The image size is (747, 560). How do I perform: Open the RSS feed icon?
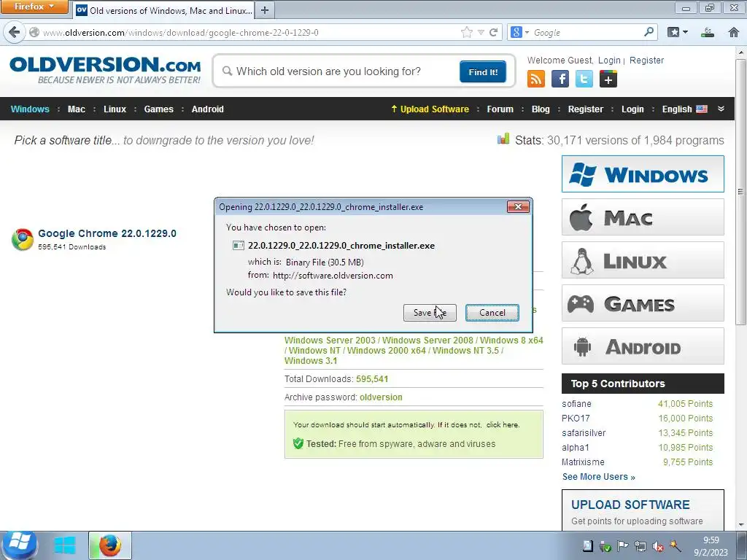tap(536, 79)
